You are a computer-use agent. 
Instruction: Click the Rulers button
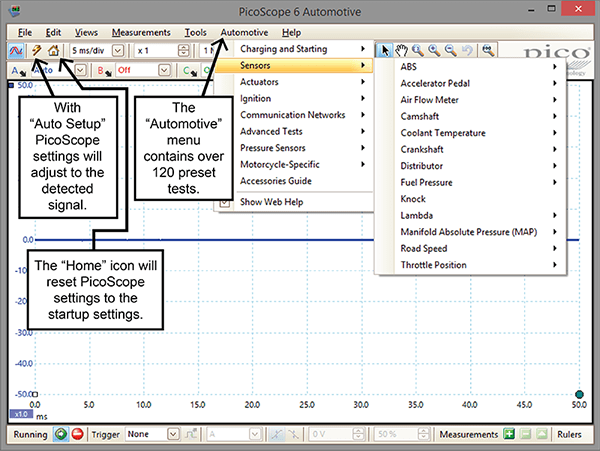pyautogui.click(x=569, y=434)
